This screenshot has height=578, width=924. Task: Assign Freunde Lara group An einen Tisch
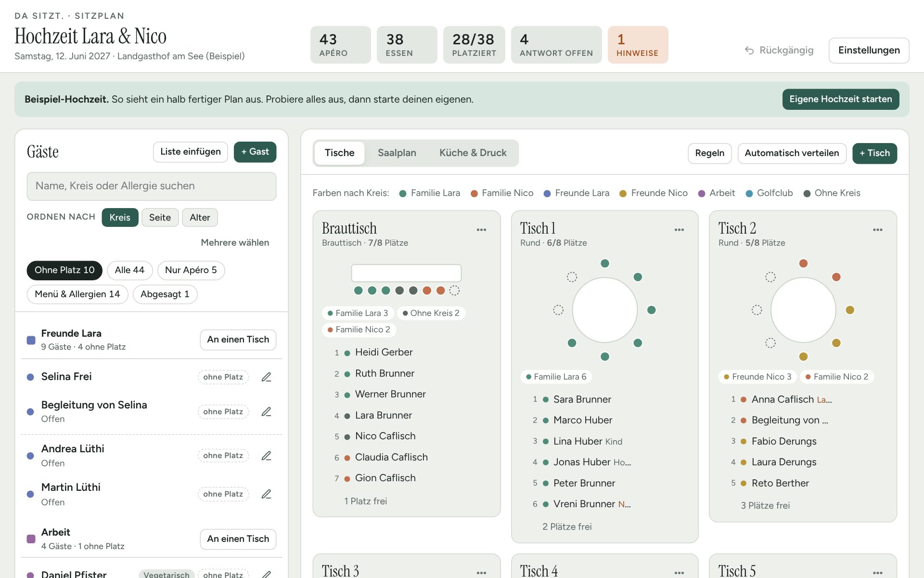(x=238, y=340)
